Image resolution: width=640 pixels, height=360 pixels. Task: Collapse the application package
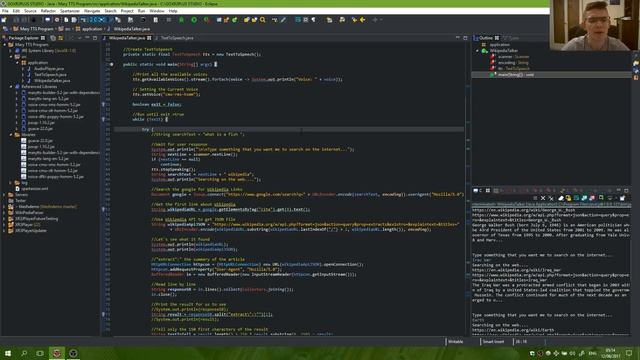coord(17,63)
